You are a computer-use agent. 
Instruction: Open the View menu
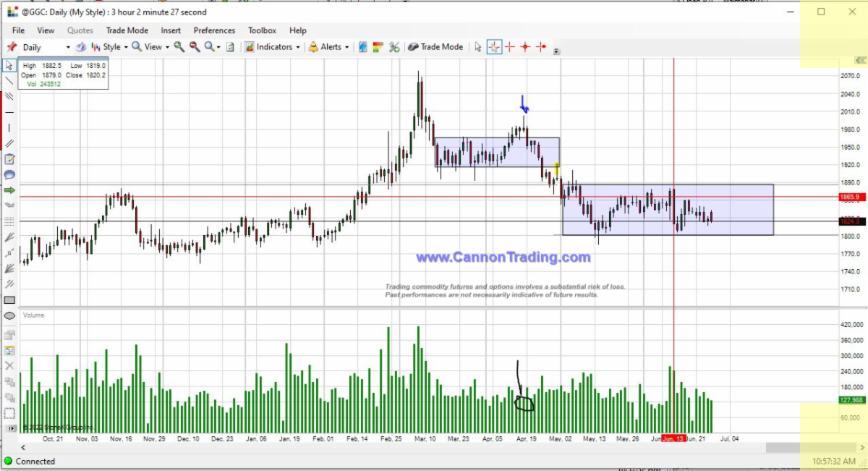(x=46, y=30)
